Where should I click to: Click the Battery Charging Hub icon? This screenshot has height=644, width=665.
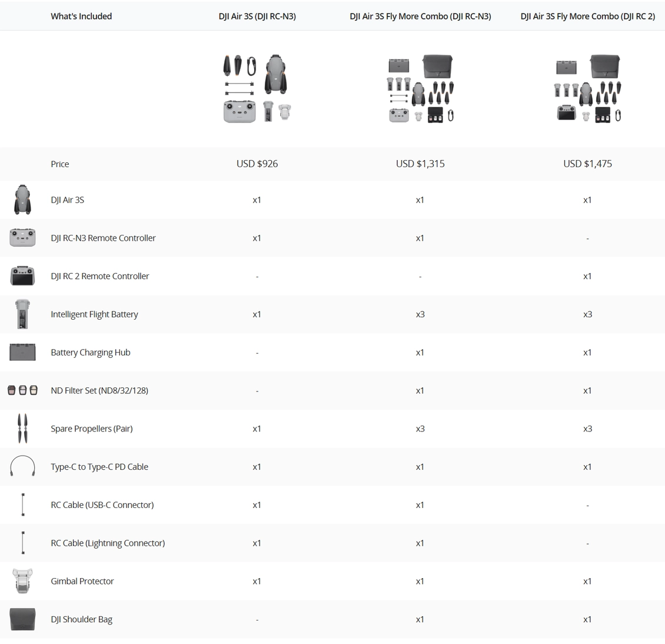[22, 353]
